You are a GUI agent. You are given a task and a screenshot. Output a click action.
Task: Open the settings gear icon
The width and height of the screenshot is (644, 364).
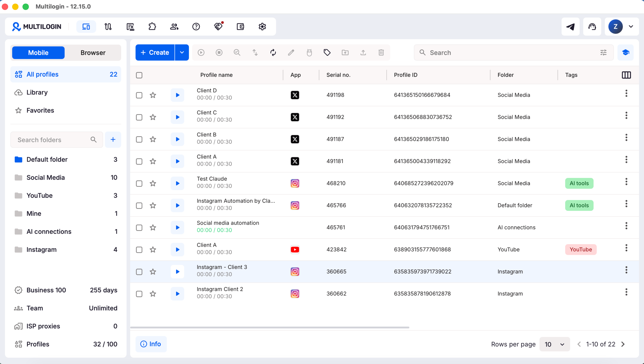click(x=262, y=26)
